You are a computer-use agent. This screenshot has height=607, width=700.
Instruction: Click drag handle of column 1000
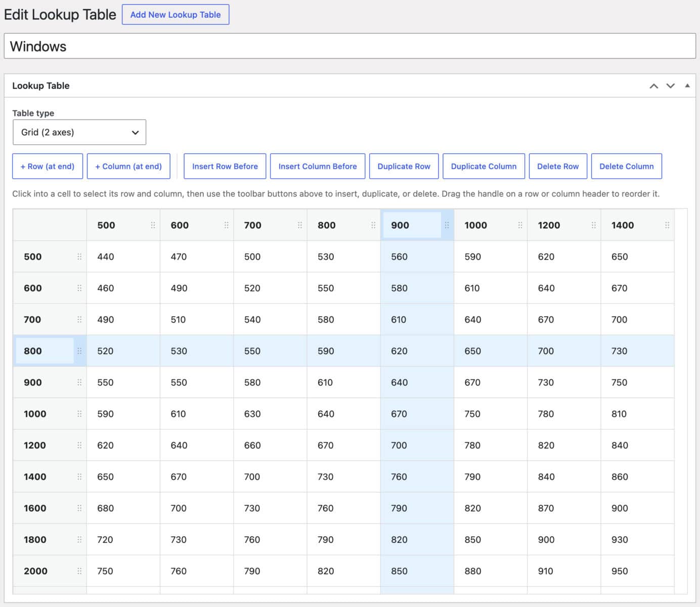point(520,225)
